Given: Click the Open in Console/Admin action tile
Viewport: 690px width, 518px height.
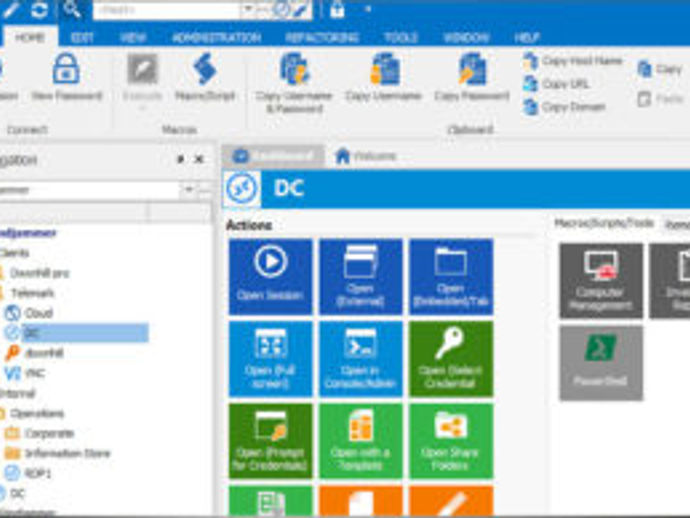Looking at the screenshot, I should [360, 359].
